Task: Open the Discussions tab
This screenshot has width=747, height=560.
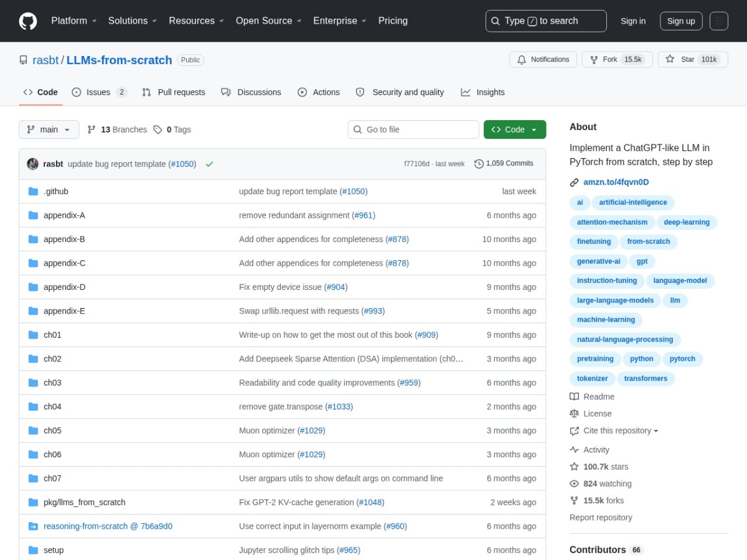Action: [251, 92]
